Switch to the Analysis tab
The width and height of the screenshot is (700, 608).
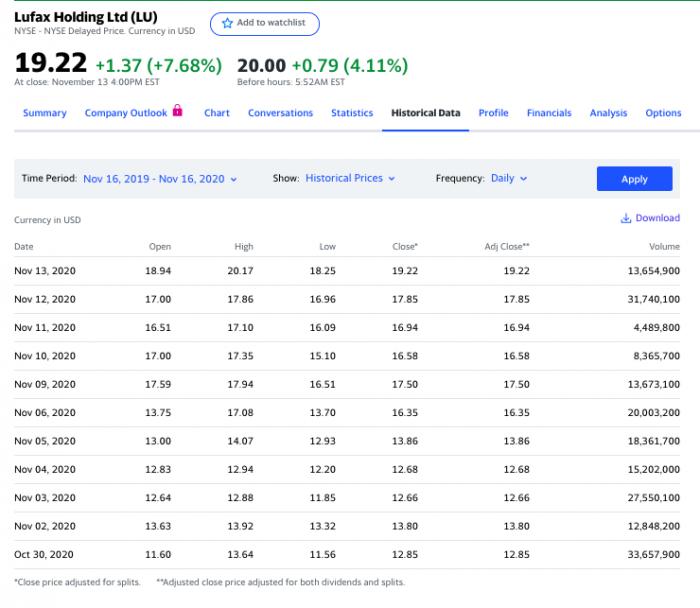click(x=608, y=113)
